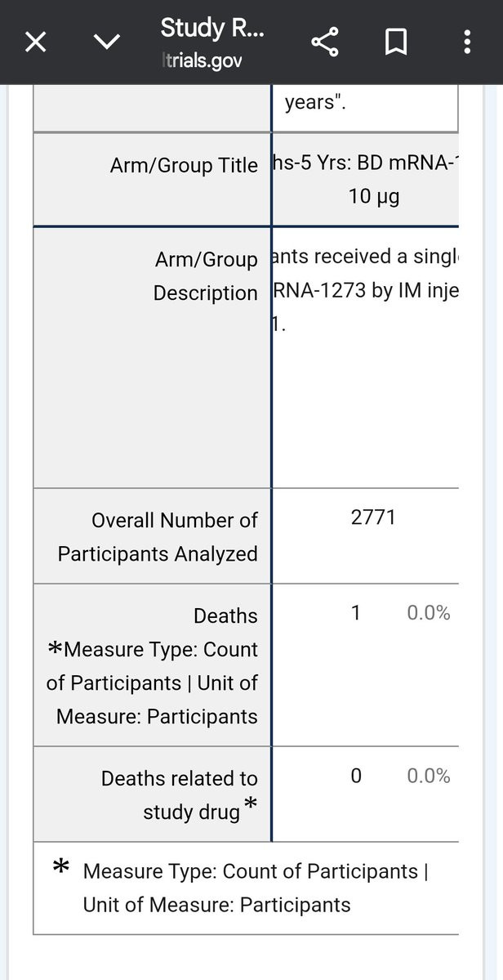Screen dimensions: 503x980
Task: Tap the related deaths count 0
Action: tap(356, 776)
